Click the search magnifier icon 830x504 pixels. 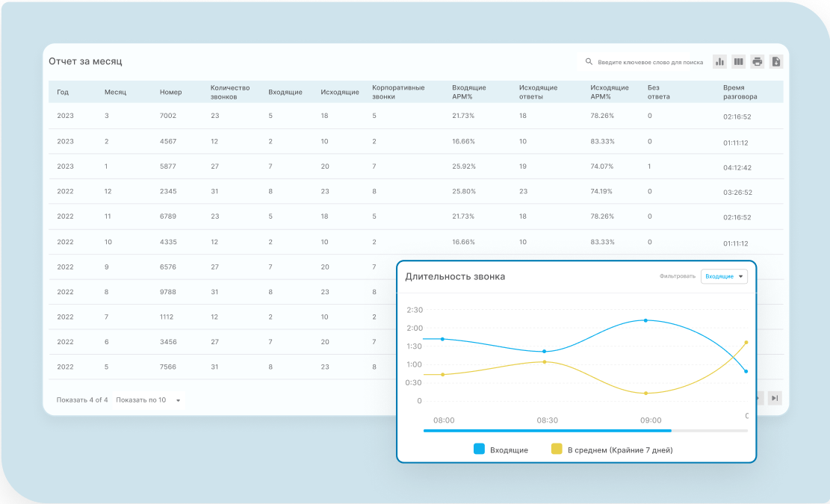pos(589,62)
